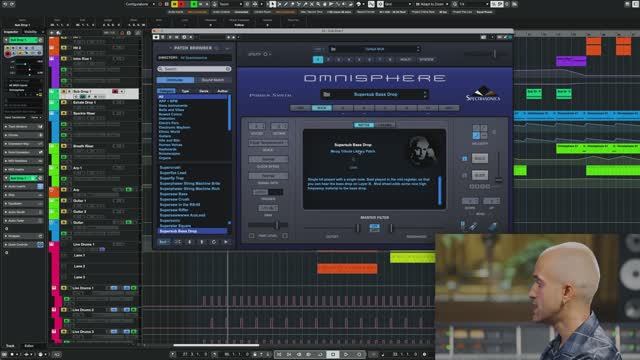
Task: Click the audition play icon in browser footer
Action: [x=226, y=242]
